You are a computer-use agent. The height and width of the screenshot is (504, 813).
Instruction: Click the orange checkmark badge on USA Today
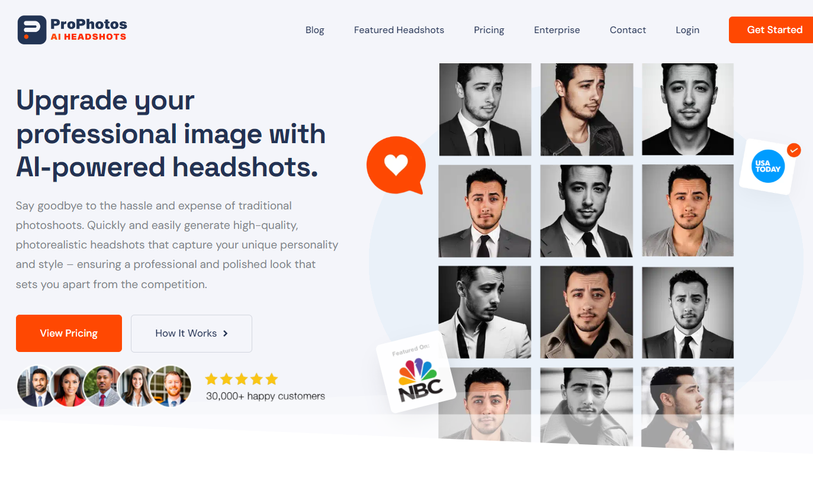[x=793, y=150]
